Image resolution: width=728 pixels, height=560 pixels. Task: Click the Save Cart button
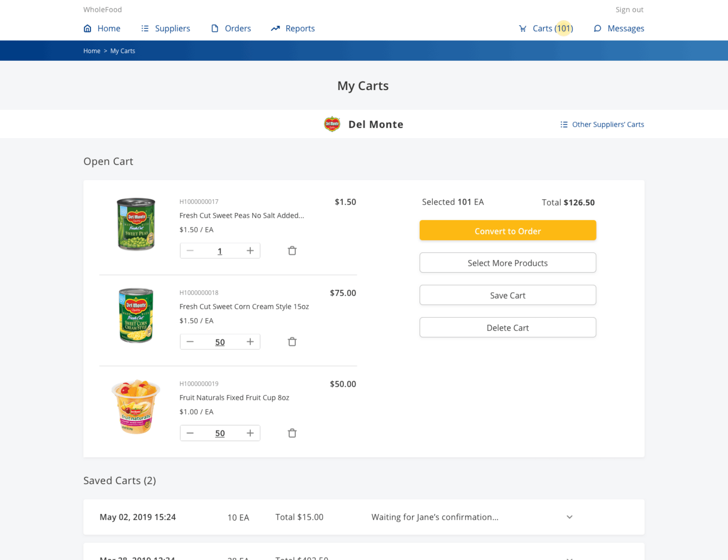[x=508, y=295]
